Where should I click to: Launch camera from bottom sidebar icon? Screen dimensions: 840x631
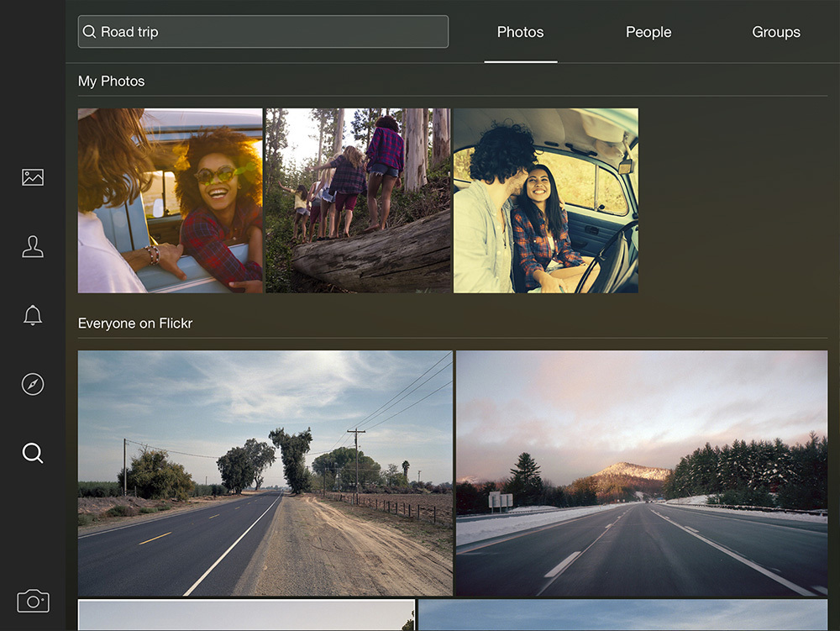tap(33, 601)
